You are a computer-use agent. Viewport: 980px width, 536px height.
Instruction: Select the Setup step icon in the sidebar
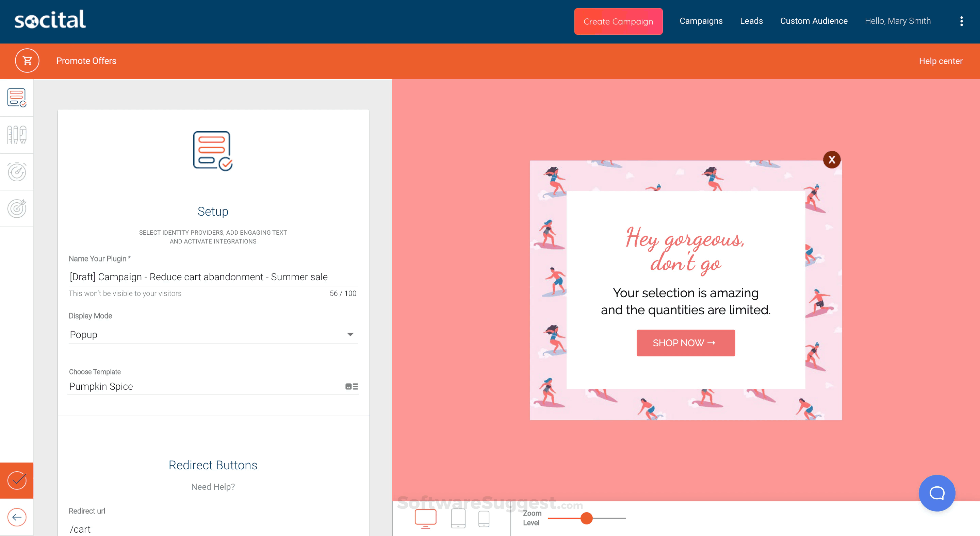pyautogui.click(x=17, y=97)
